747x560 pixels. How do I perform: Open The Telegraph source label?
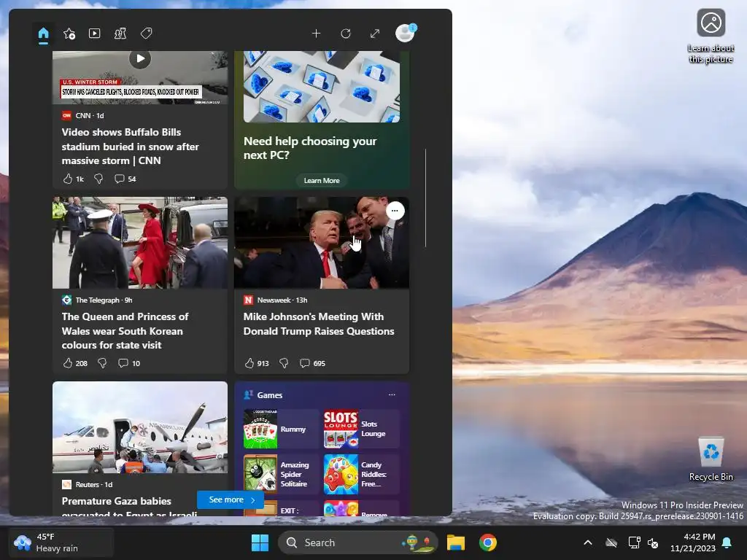point(97,300)
